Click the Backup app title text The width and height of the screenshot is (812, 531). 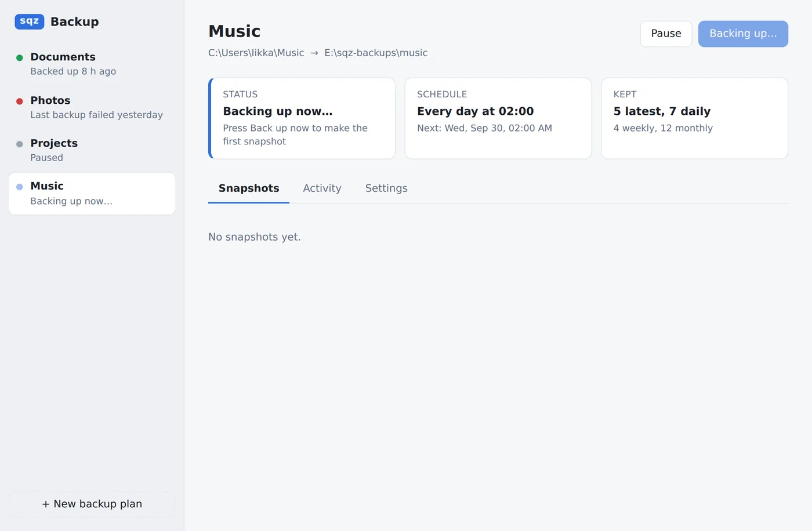point(74,21)
